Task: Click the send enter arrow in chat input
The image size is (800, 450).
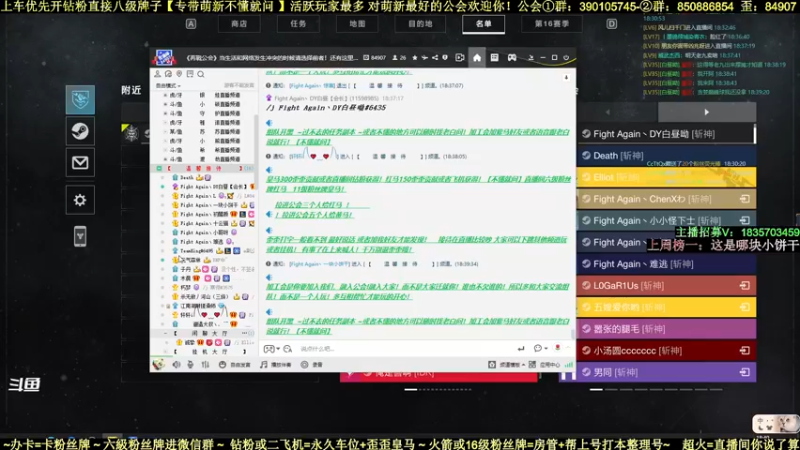Action: 520,348
